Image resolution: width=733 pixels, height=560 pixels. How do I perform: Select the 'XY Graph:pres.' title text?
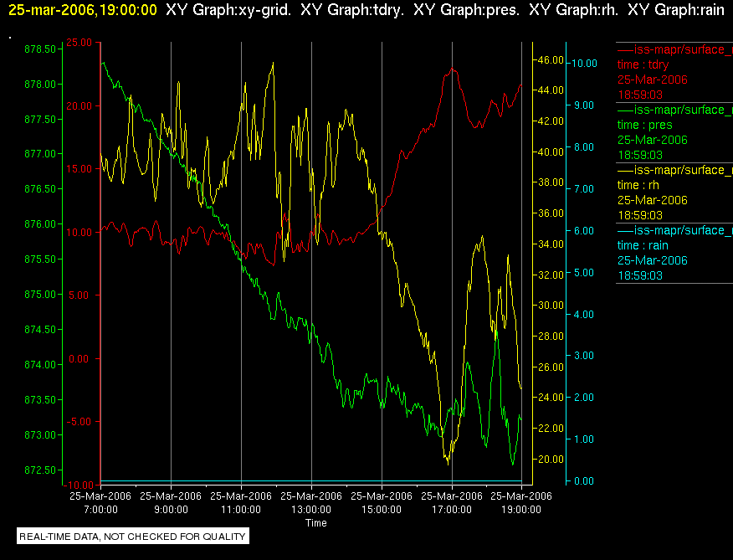[x=467, y=10]
